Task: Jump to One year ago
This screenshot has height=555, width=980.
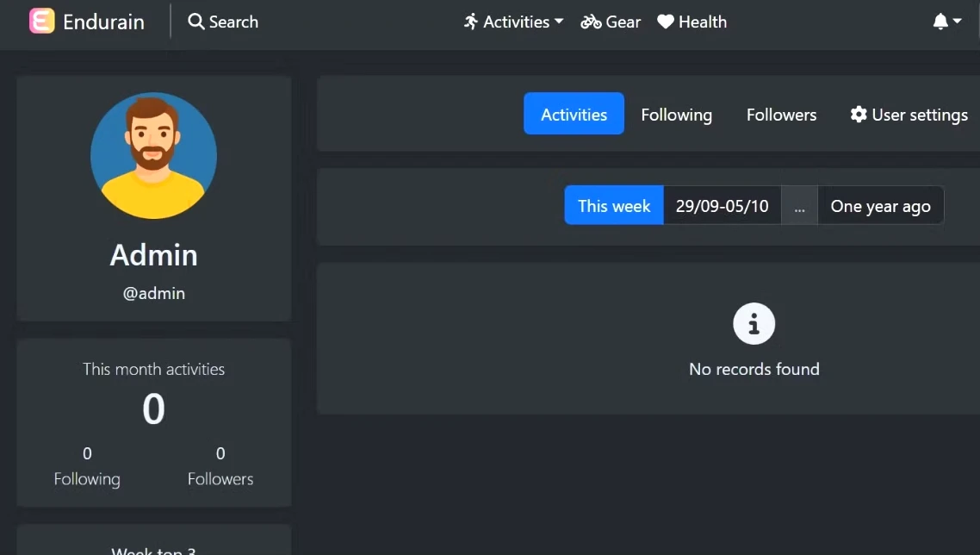Action: point(880,206)
